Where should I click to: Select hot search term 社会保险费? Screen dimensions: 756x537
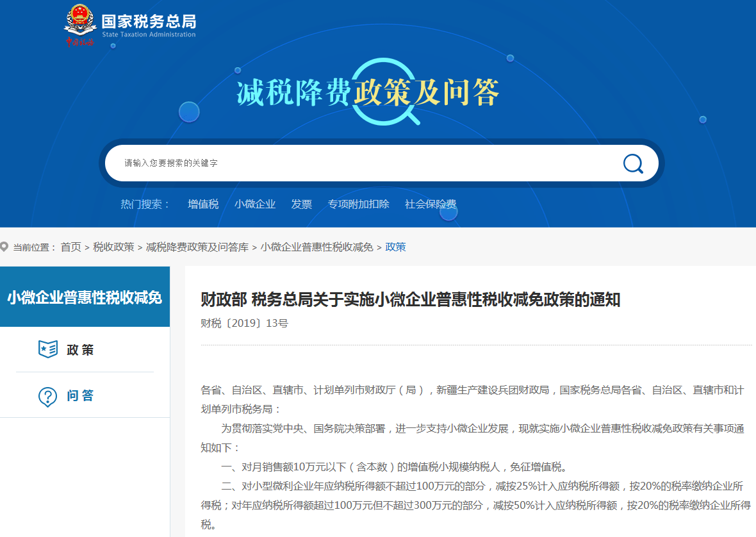point(431,204)
